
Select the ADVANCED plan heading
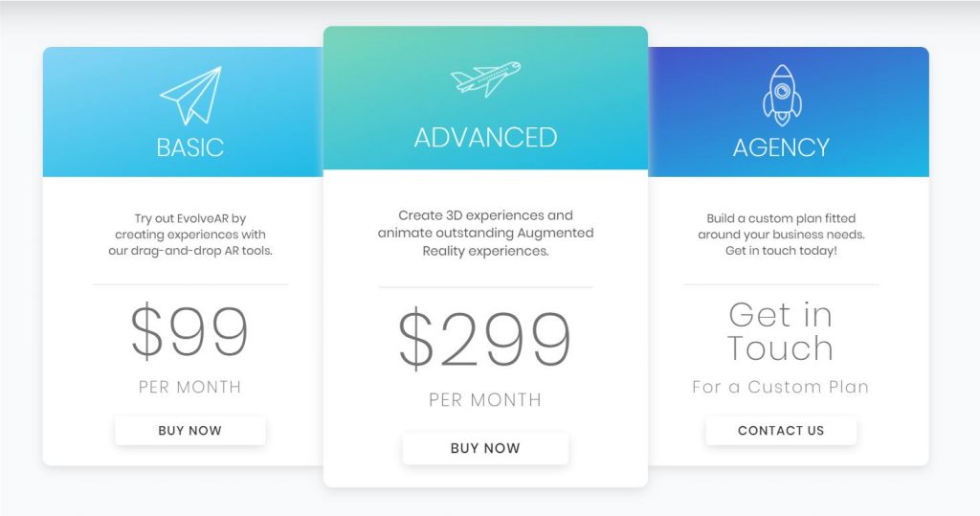[485, 138]
